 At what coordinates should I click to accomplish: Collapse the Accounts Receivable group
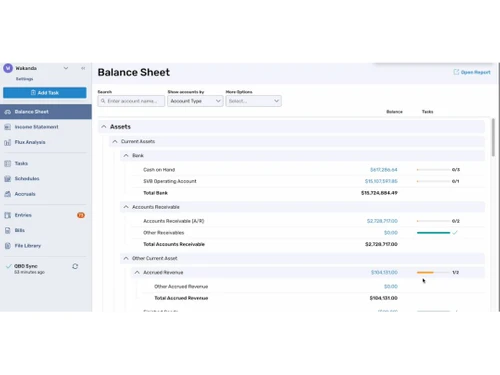click(126, 207)
